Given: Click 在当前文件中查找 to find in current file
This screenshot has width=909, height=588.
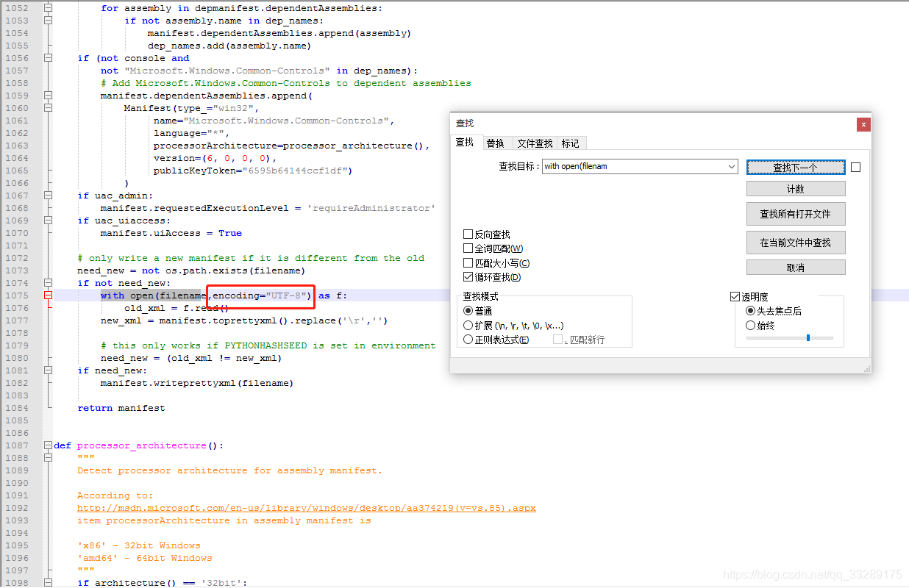Looking at the screenshot, I should point(795,243).
